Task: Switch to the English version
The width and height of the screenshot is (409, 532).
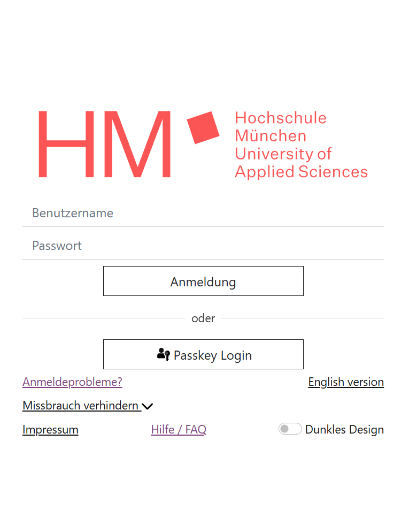Action: [x=346, y=382]
